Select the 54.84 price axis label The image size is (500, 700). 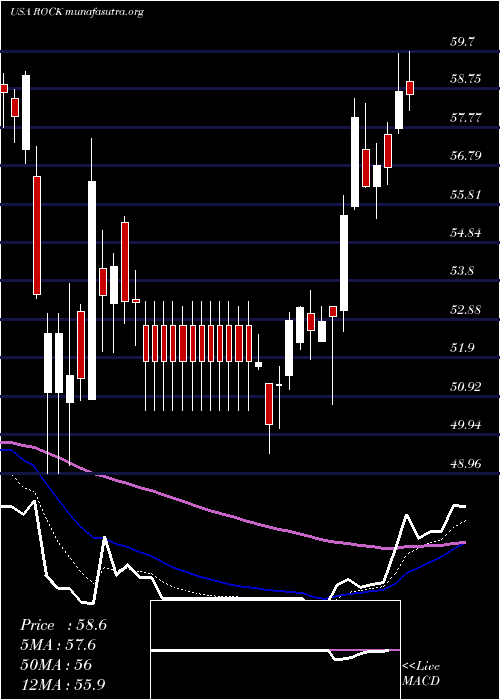466,233
